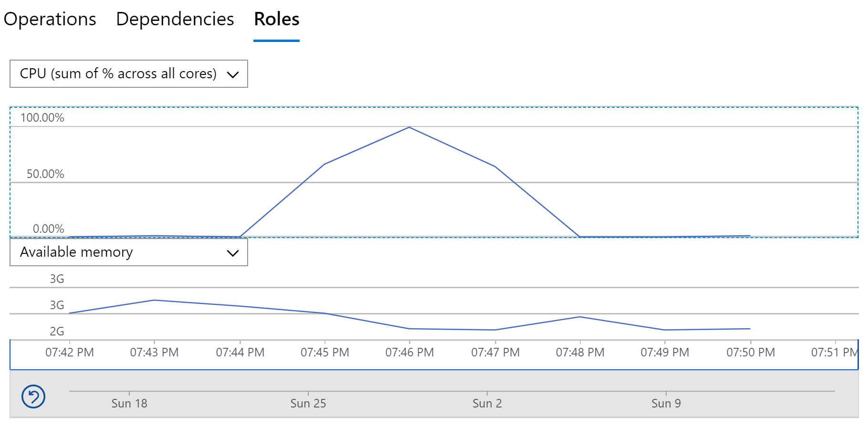Click the 07:43 PM memory peak point
Screen dimensions: 868x428
[154, 300]
